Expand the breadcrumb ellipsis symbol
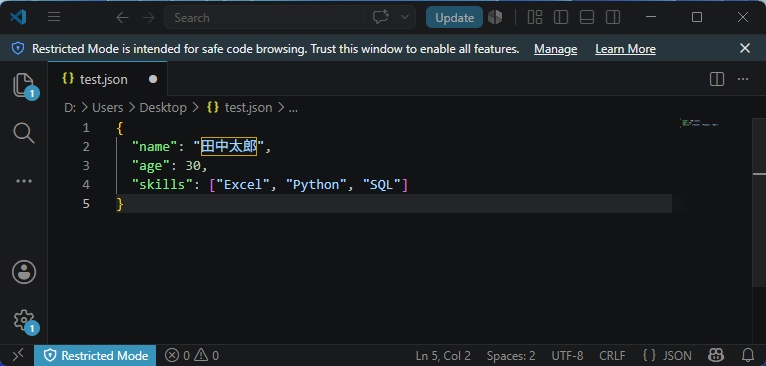The height and width of the screenshot is (366, 766). (293, 108)
